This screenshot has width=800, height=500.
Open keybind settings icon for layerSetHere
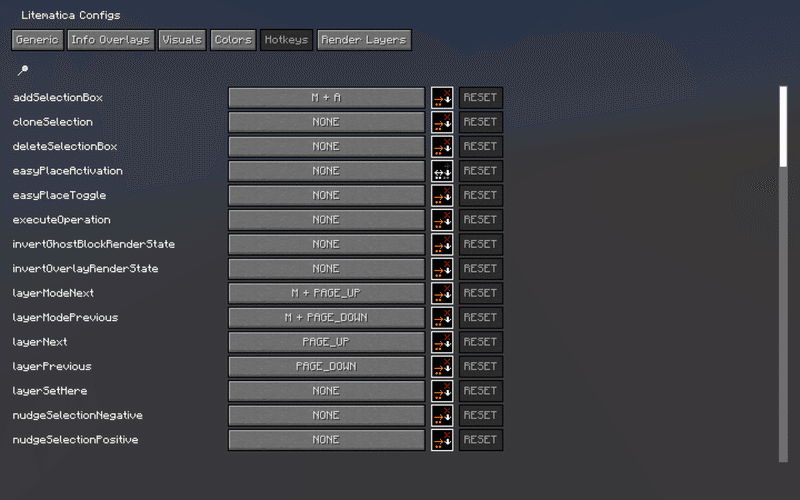[x=442, y=391]
